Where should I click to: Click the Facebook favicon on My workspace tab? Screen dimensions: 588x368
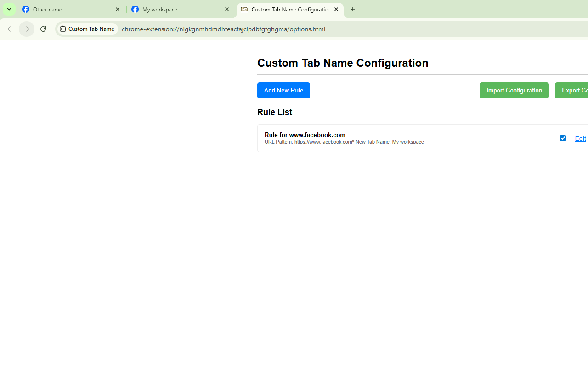click(136, 9)
